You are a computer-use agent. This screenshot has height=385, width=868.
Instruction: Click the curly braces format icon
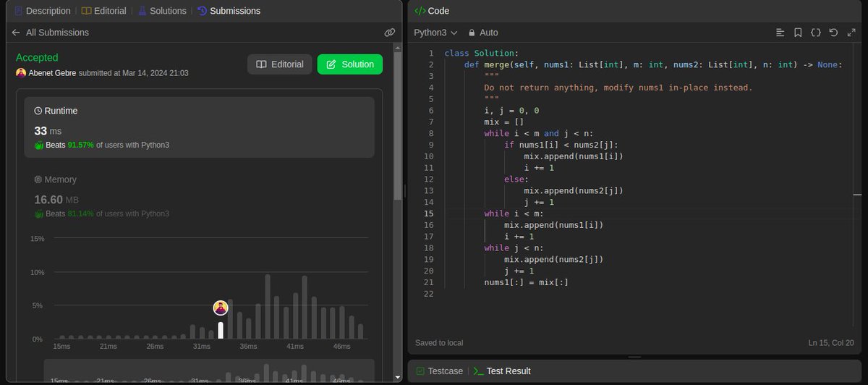815,33
